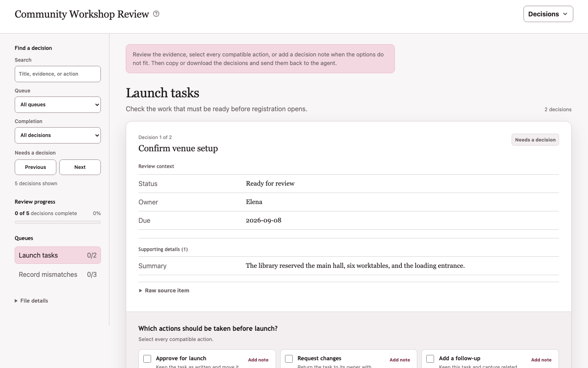Screen dimensions: 588x368
Task: Select the Launch tasks queue
Action: (58, 255)
